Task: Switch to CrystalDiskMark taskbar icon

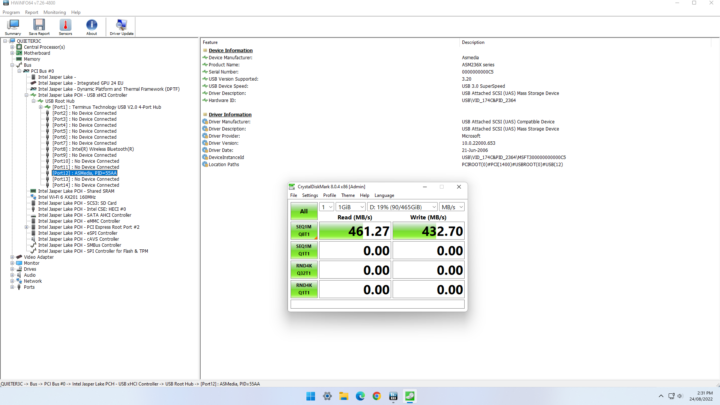Action: [x=410, y=396]
